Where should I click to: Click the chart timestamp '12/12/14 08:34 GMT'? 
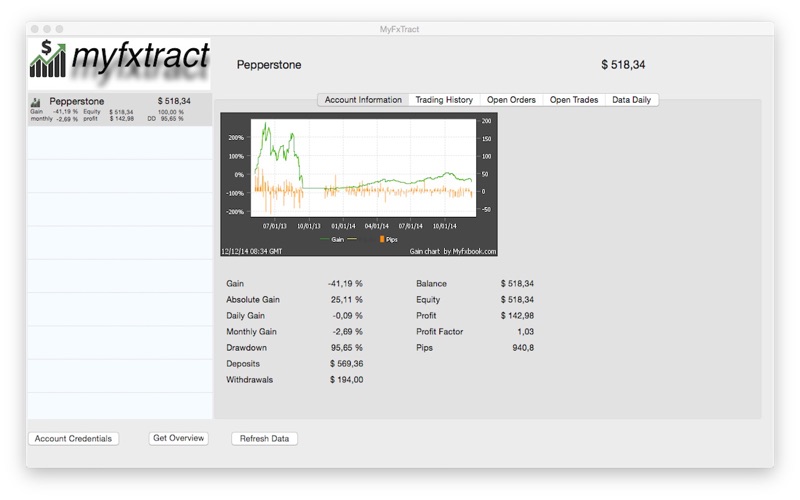pos(252,251)
